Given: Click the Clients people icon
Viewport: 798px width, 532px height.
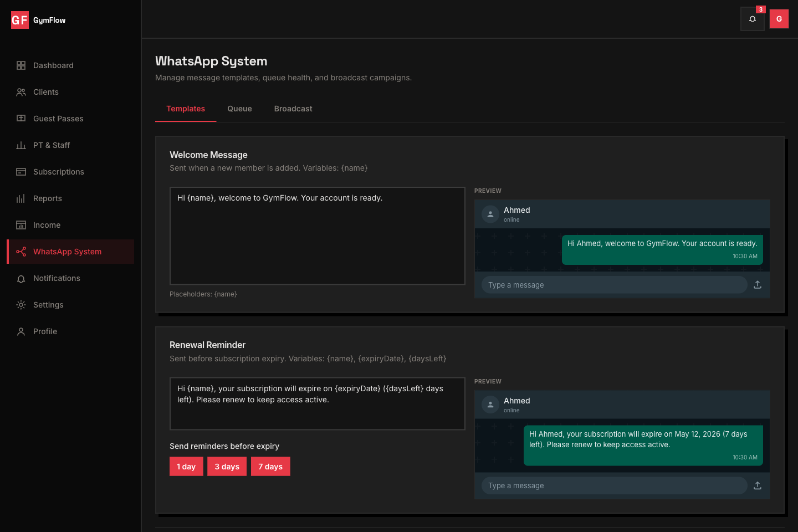Looking at the screenshot, I should click(21, 92).
